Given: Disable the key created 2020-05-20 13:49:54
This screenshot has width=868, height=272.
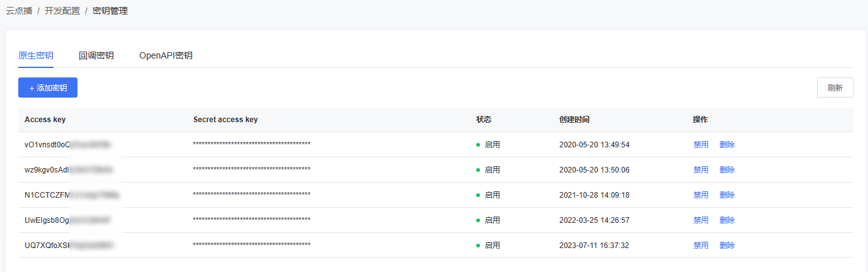Looking at the screenshot, I should 700,145.
